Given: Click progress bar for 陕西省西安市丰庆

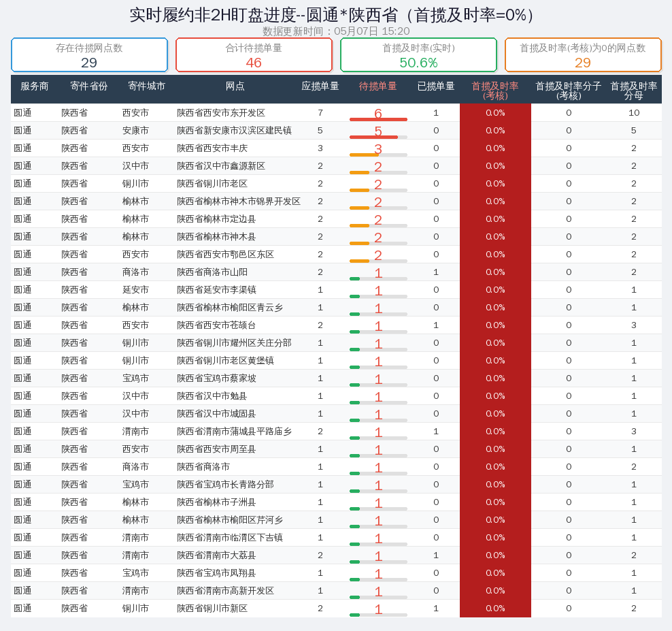Looking at the screenshot, I should coord(378,155).
